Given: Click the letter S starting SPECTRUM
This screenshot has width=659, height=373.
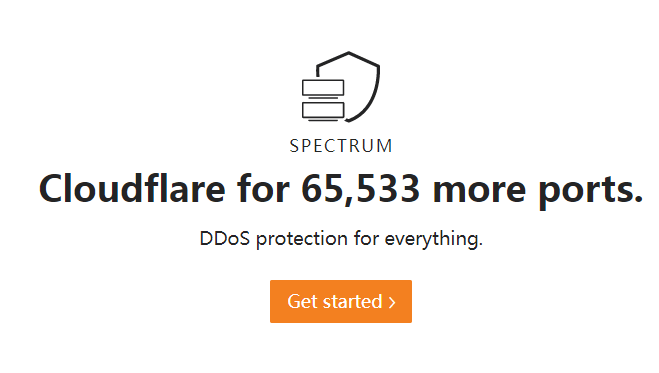Looking at the screenshot, I should (x=294, y=146).
